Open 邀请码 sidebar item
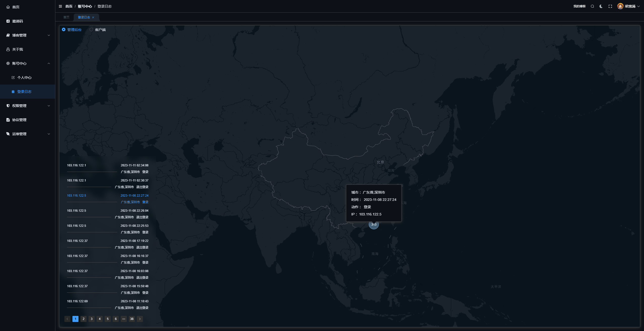The height and width of the screenshot is (331, 644). 18,21
